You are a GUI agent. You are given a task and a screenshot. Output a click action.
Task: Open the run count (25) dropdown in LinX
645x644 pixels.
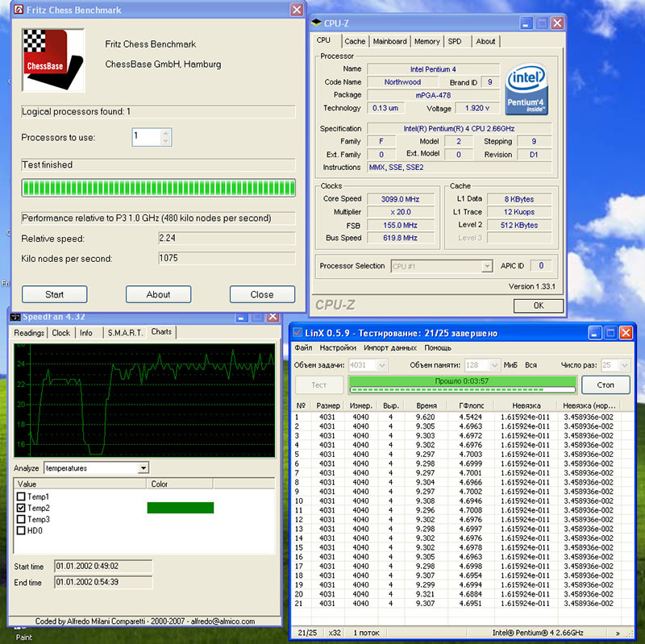click(625, 365)
